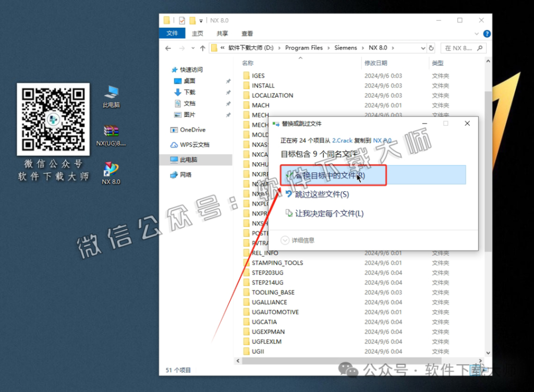Unpin 图片 from Quick Access
This screenshot has width=534, height=392.
point(228,114)
